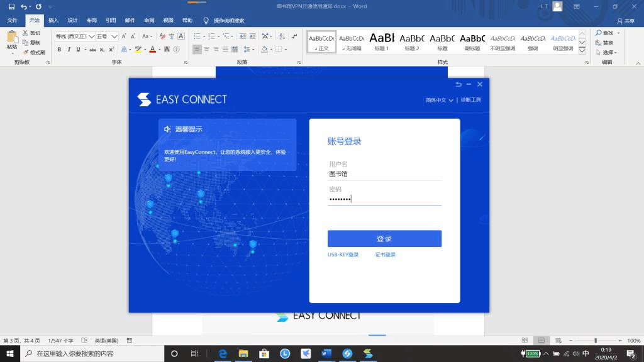The height and width of the screenshot is (362, 644).
Task: Click the 用户名 username field
Action: 384,174
